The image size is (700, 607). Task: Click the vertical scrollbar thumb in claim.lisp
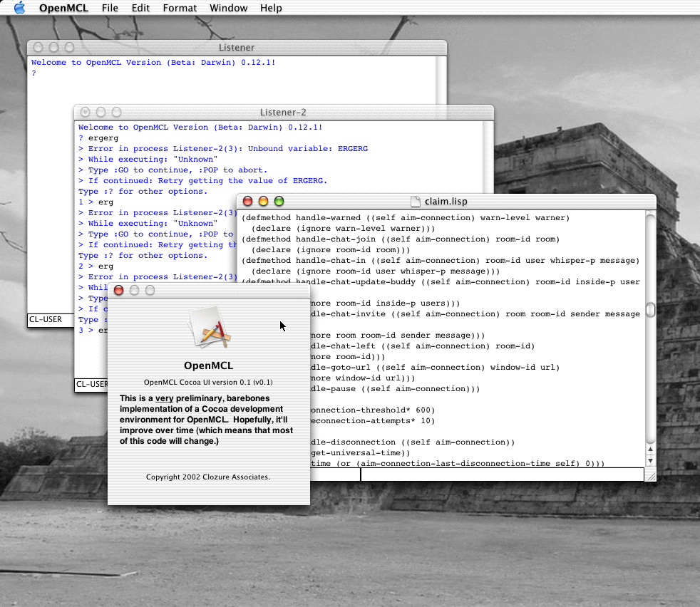(x=650, y=310)
